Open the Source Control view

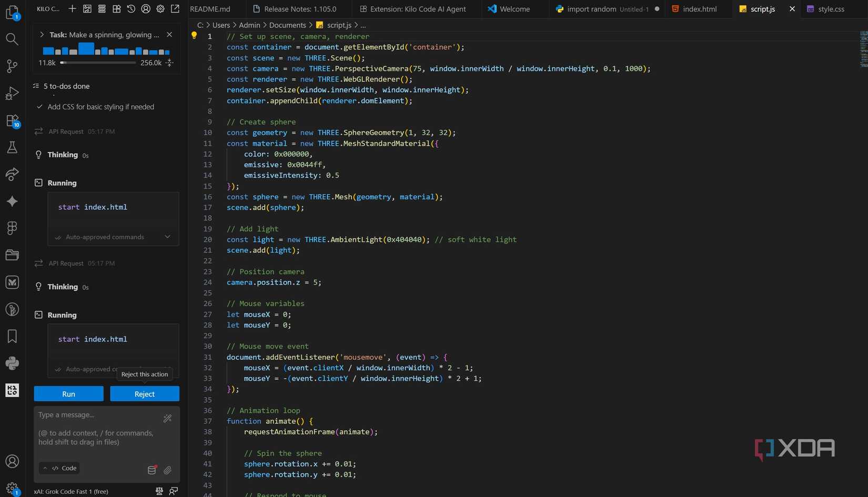[12, 66]
